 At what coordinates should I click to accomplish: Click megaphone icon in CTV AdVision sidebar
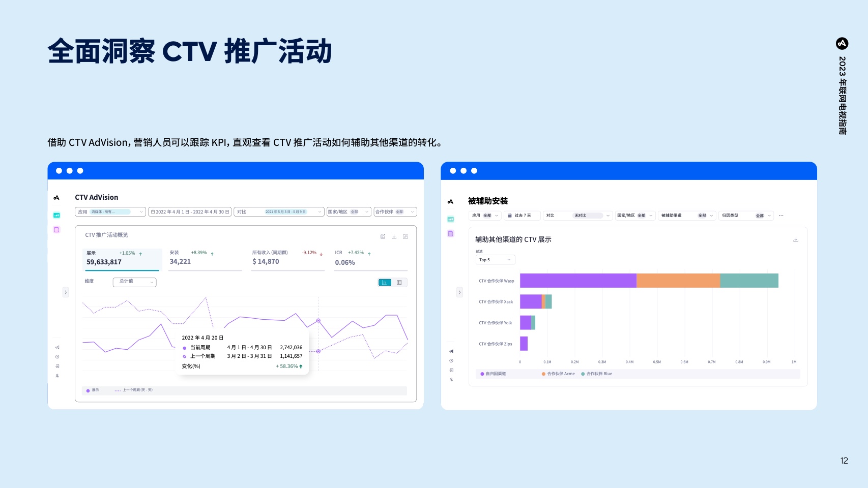tap(57, 347)
